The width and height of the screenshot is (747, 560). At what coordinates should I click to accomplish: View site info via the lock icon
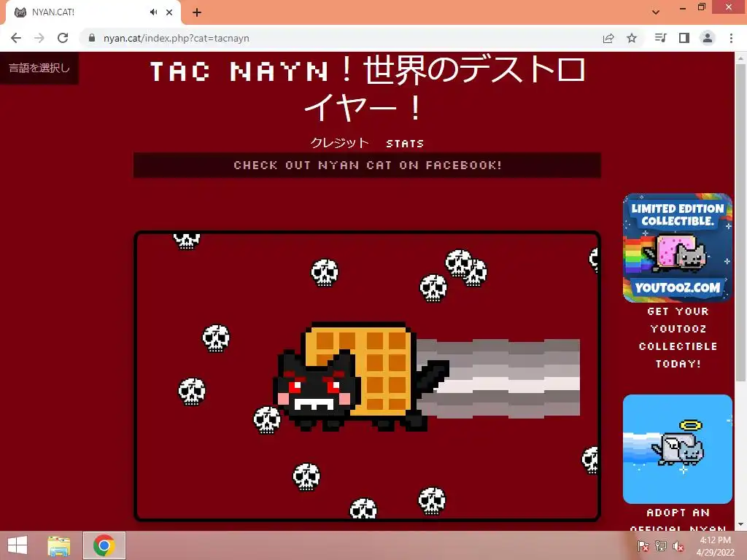(x=92, y=38)
